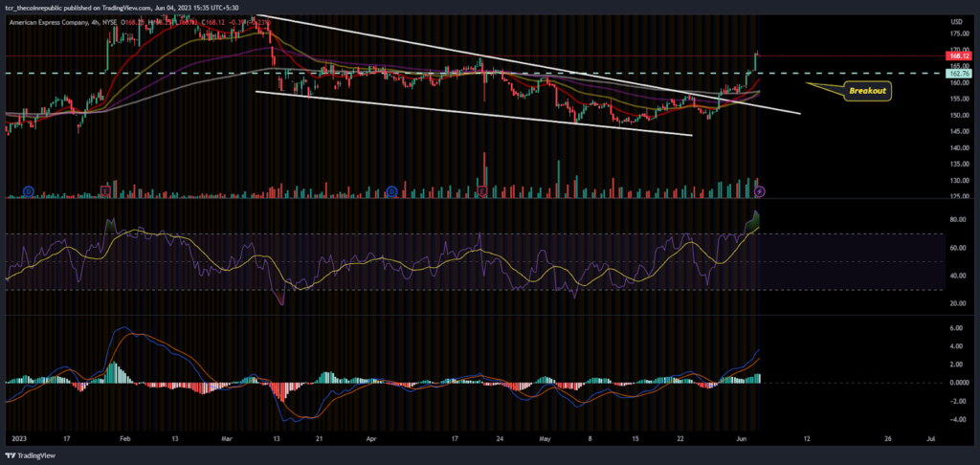The height and width of the screenshot is (465, 980).
Task: Click the earnings marker near April 24
Action: [482, 190]
